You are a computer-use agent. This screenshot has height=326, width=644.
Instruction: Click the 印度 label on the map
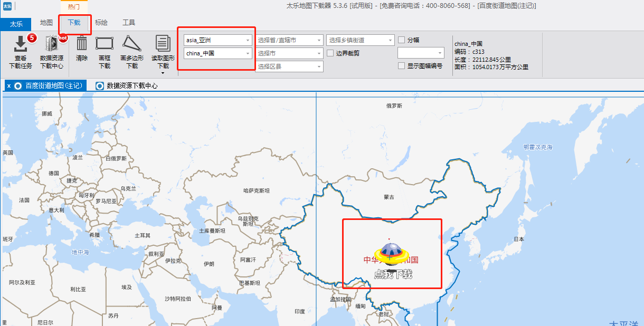coord(300,312)
